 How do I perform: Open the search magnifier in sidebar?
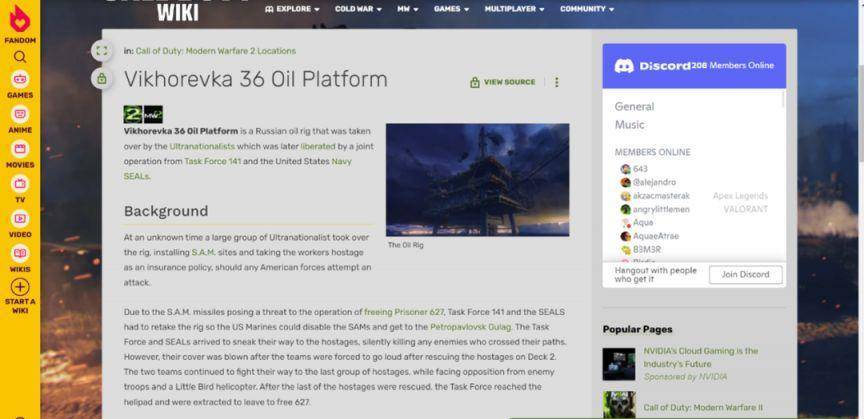point(19,57)
